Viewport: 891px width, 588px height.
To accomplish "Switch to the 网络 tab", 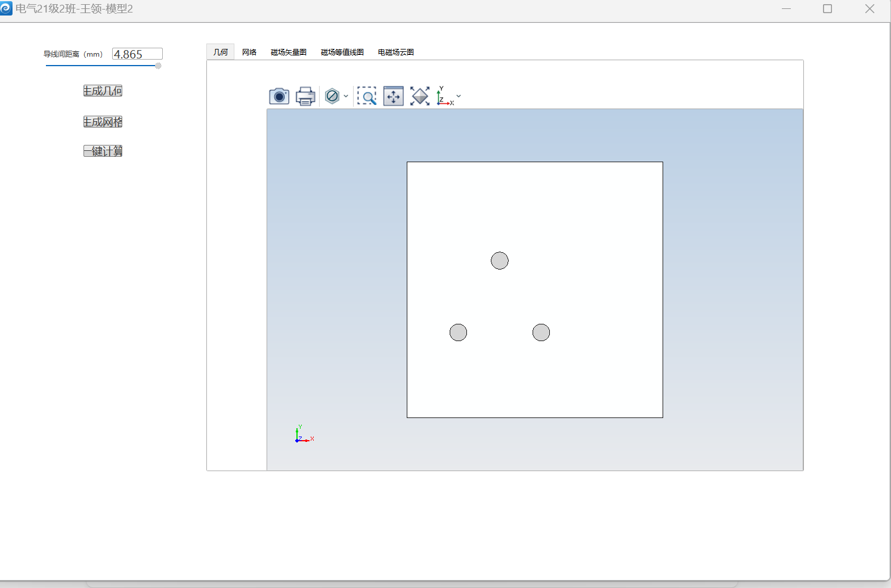I will 249,52.
